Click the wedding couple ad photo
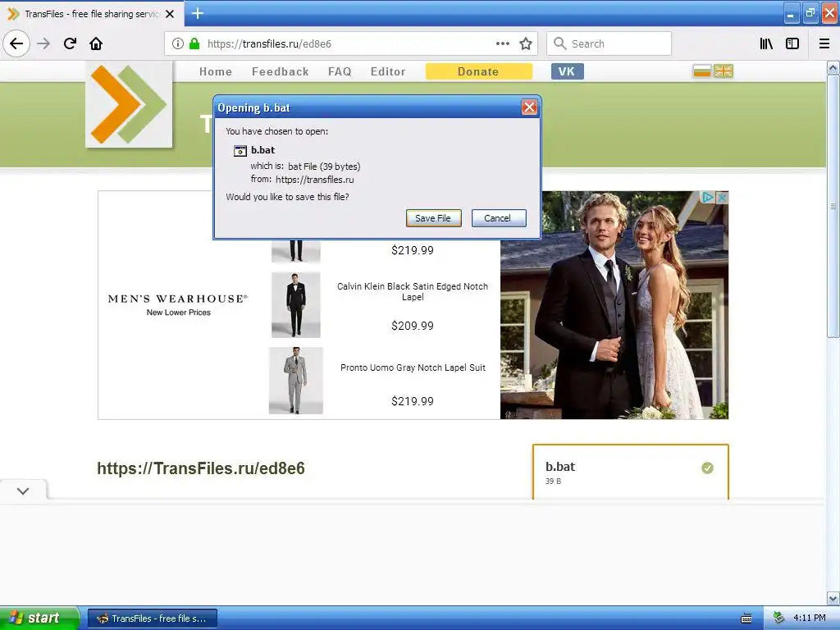The image size is (840, 630). pyautogui.click(x=614, y=305)
